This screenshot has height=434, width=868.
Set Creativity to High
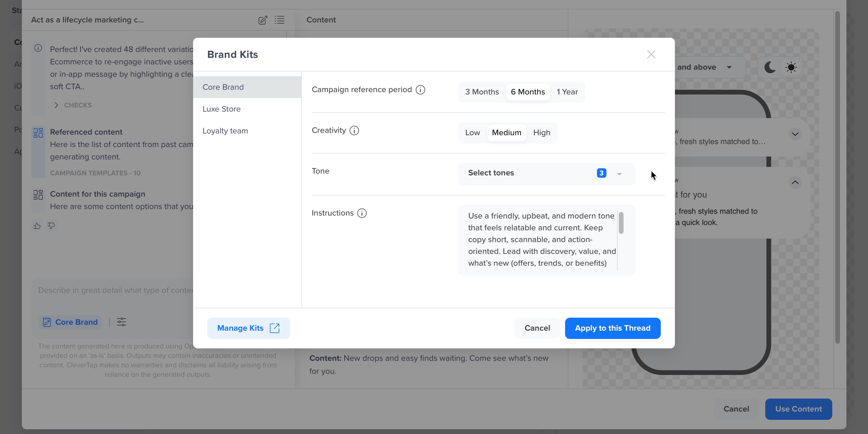pos(541,133)
